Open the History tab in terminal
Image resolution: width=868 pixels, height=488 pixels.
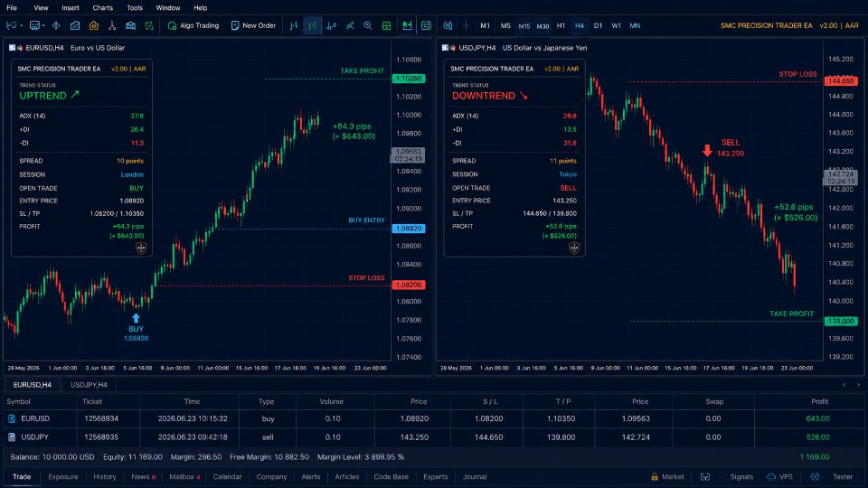click(x=105, y=476)
